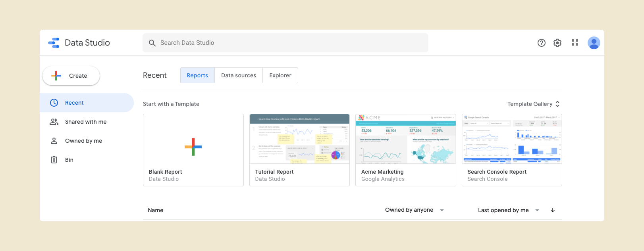Open the settings gear icon
This screenshot has height=251, width=644.
(x=557, y=43)
